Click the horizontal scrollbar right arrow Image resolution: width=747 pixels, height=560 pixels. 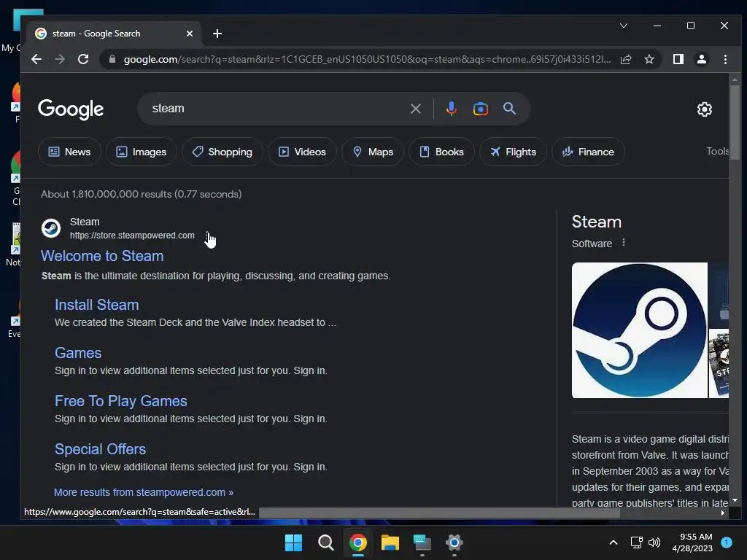(x=723, y=513)
